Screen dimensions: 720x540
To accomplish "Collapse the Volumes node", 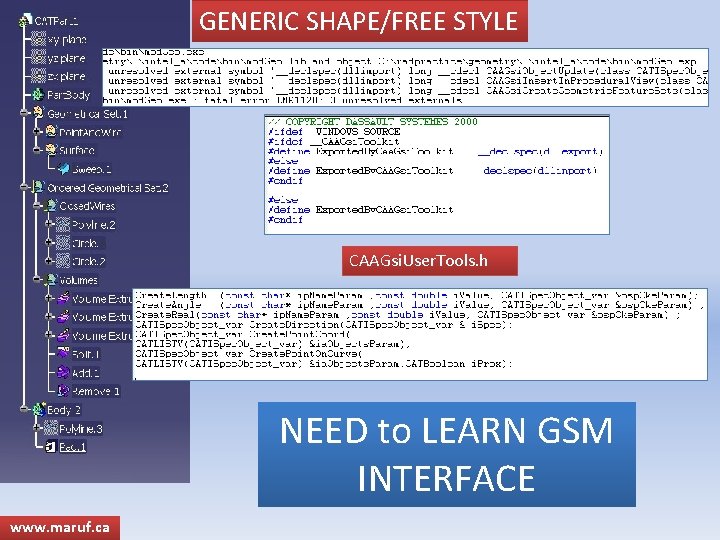I will (x=37, y=279).
